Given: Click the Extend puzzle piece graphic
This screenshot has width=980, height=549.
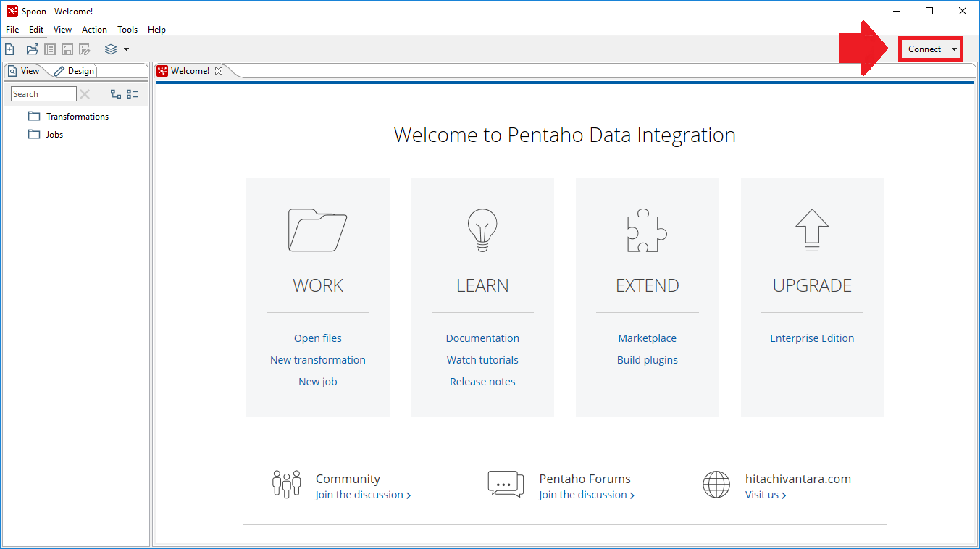Looking at the screenshot, I should 647,230.
